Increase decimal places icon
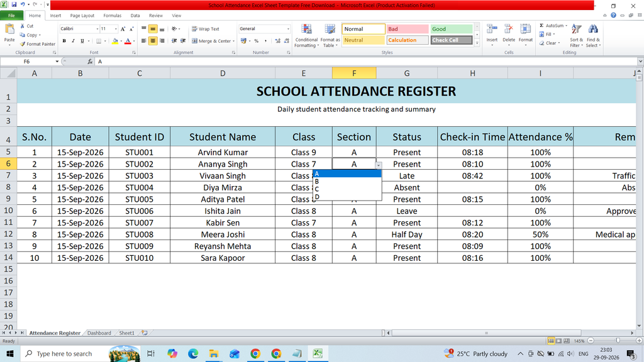This screenshot has width=644, height=362. [277, 41]
